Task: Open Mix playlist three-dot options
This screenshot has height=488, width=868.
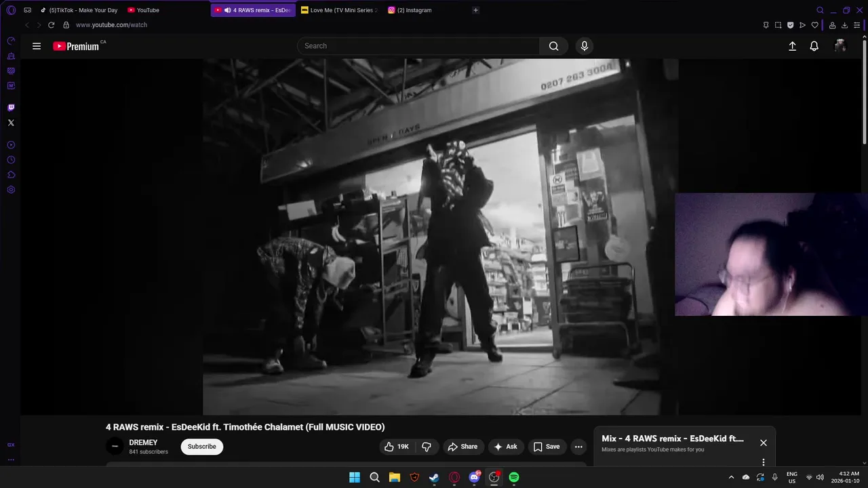Action: pyautogui.click(x=764, y=462)
